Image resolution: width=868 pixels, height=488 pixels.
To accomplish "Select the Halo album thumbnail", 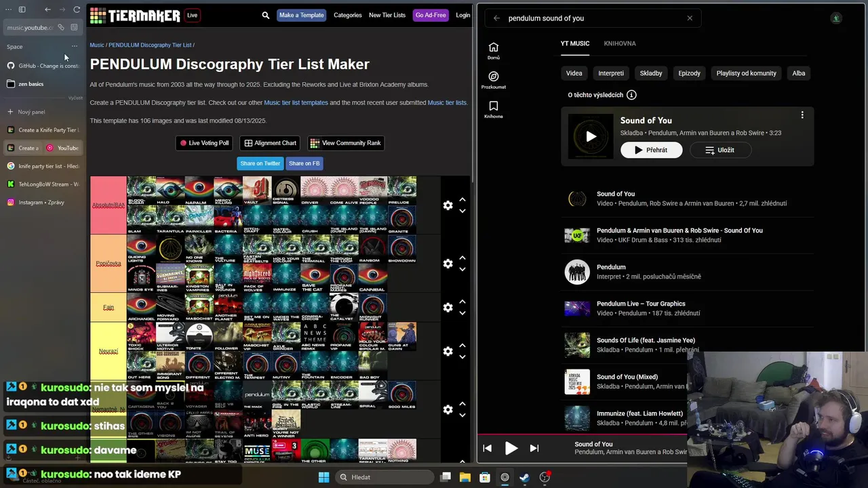I will [x=170, y=190].
